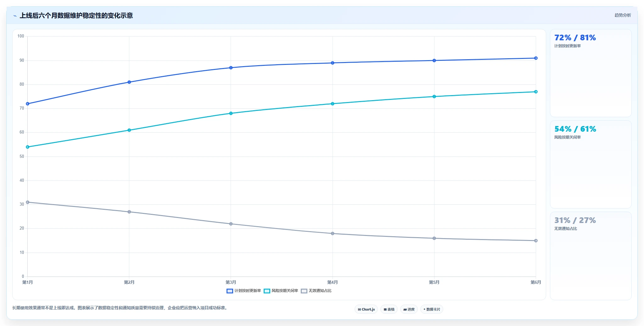Select the gray 第5月 point at 16
The height and width of the screenshot is (326, 644).
(434, 238)
